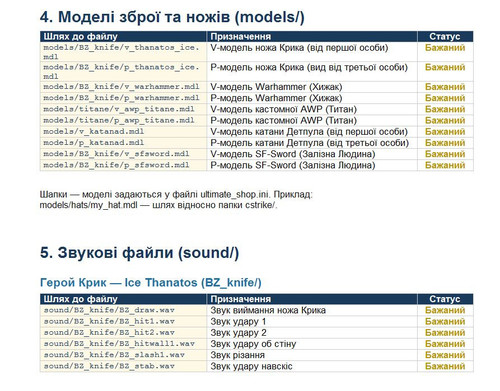
Task: Click "P-модель катани Детпула" description
Action: coord(310,143)
